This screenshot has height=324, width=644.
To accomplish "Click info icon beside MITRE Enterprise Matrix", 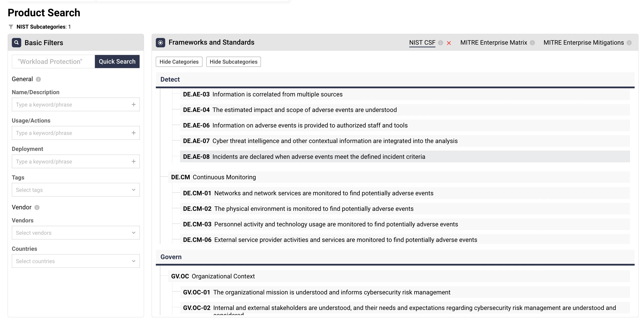I will 533,43.
